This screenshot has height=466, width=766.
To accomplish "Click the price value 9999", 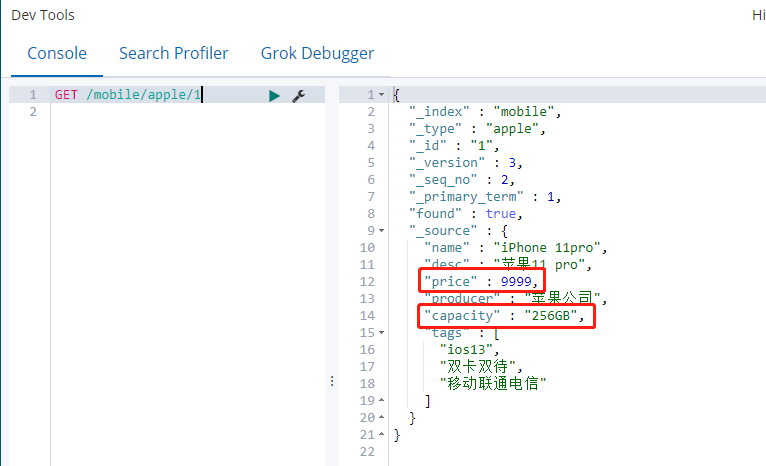I will point(516,281).
